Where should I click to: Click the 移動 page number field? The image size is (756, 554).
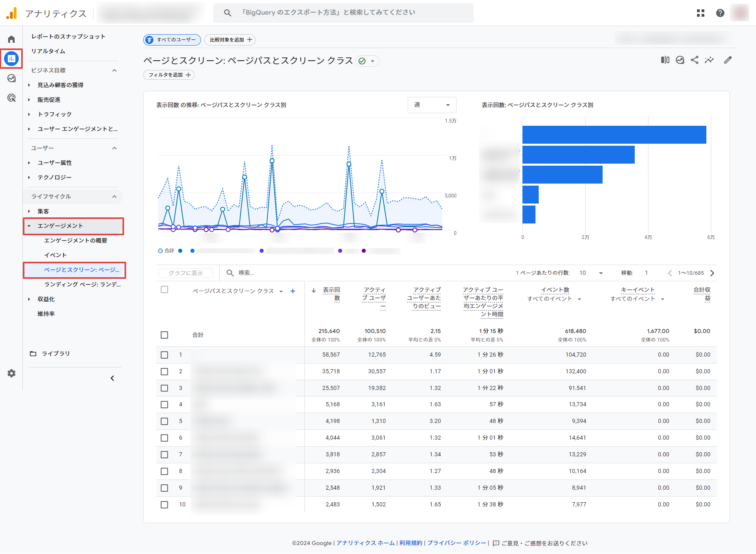pyautogui.click(x=647, y=273)
